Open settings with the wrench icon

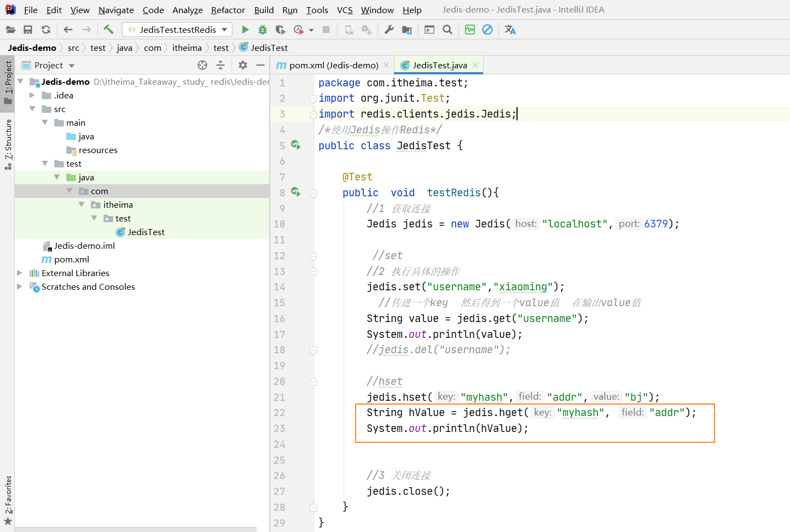(x=389, y=30)
